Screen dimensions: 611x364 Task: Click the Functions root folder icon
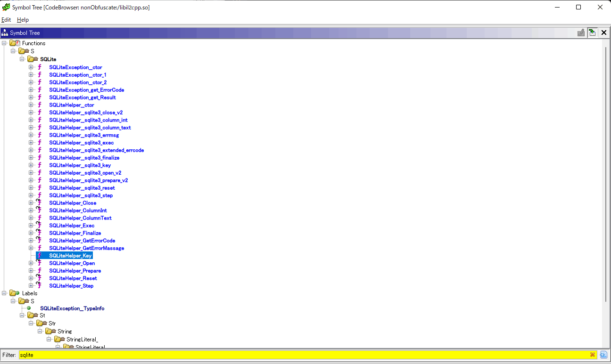pyautogui.click(x=15, y=43)
